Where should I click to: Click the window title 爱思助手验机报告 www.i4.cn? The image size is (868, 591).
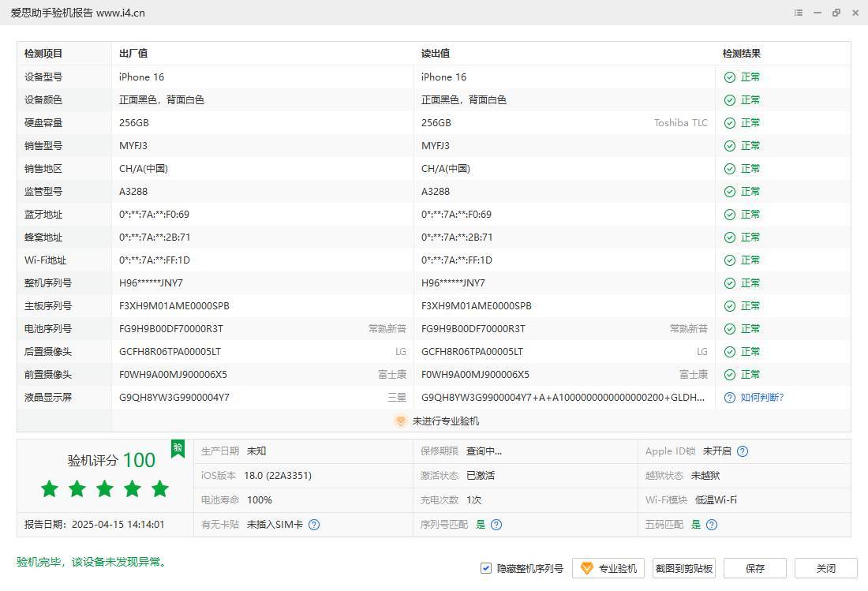[x=78, y=13]
